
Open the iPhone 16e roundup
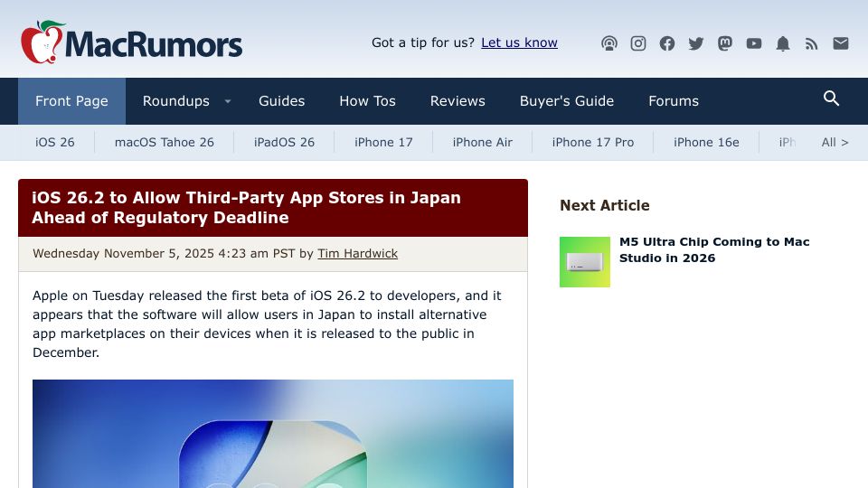point(706,142)
